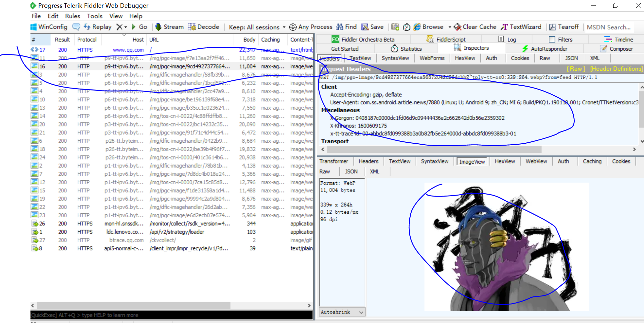Switch response inspector to ImageView tab
The width and height of the screenshot is (644, 323).
tap(472, 161)
